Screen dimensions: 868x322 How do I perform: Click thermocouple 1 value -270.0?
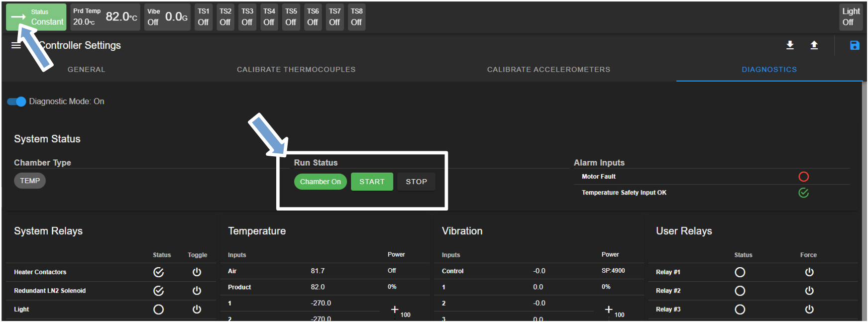pyautogui.click(x=321, y=303)
